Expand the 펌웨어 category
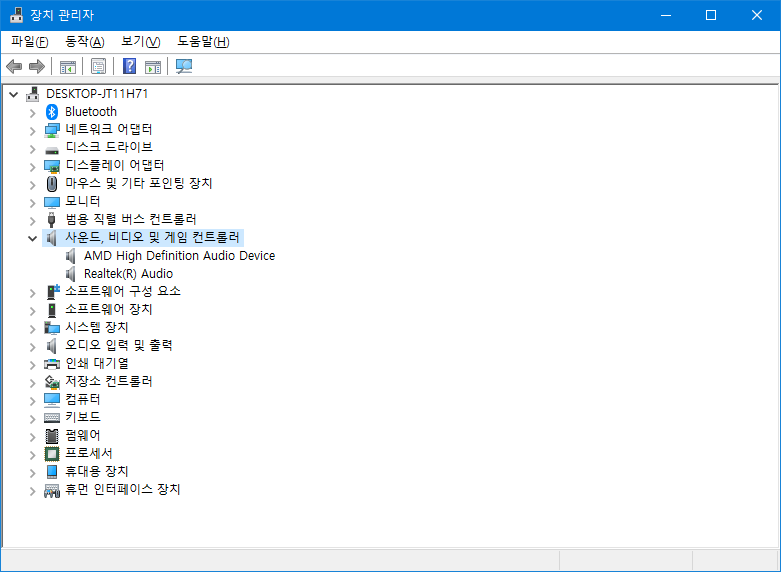Image resolution: width=781 pixels, height=572 pixels. pyautogui.click(x=32, y=436)
